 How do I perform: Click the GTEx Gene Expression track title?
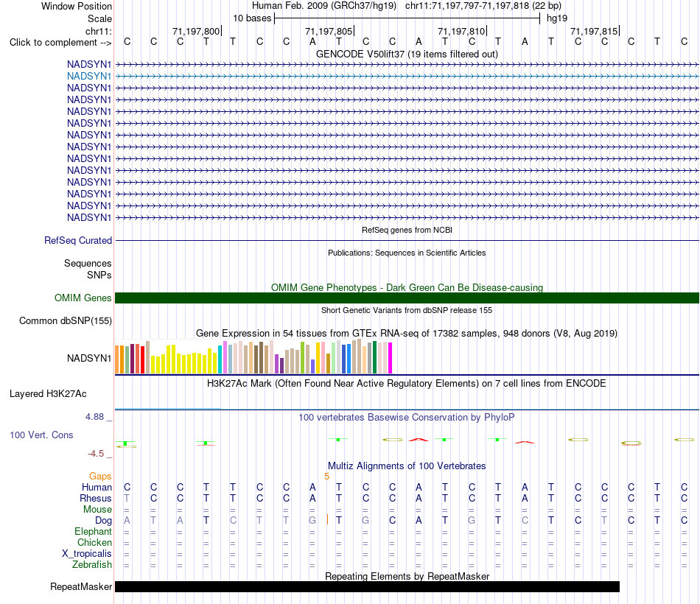pyautogui.click(x=407, y=334)
